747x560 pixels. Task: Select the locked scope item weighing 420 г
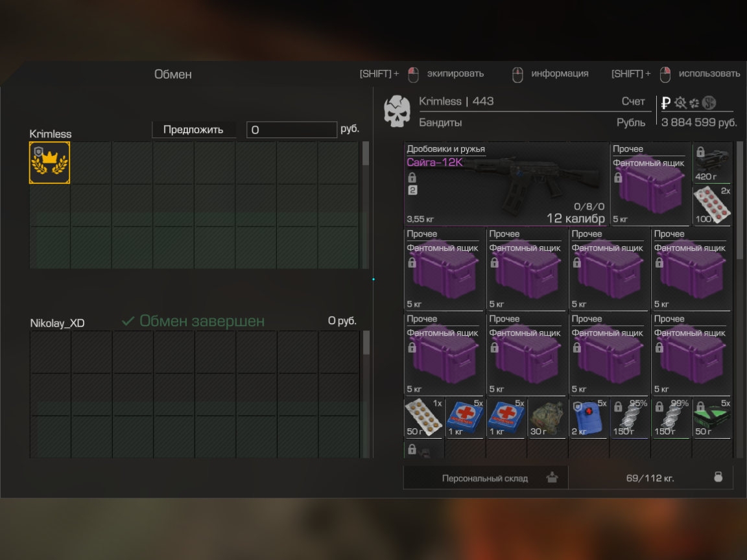[712, 163]
